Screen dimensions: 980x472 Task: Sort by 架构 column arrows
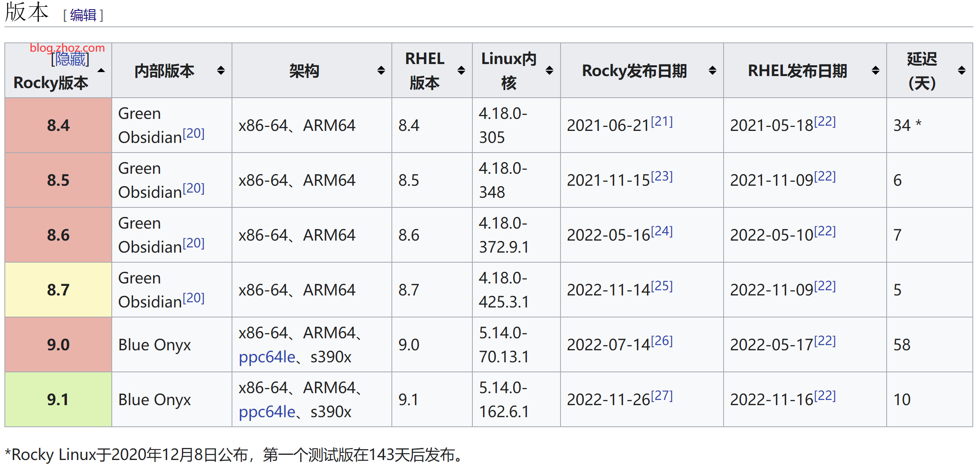381,70
